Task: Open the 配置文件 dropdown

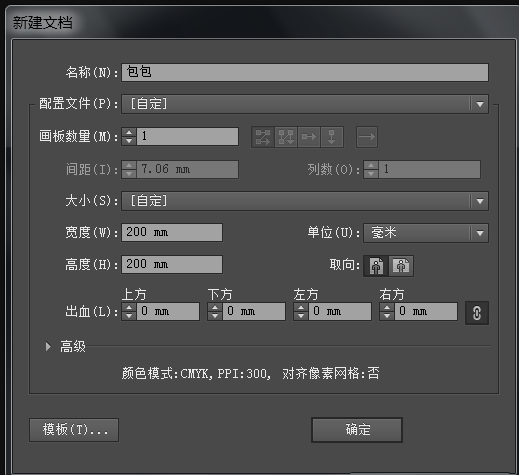Action: coord(305,104)
